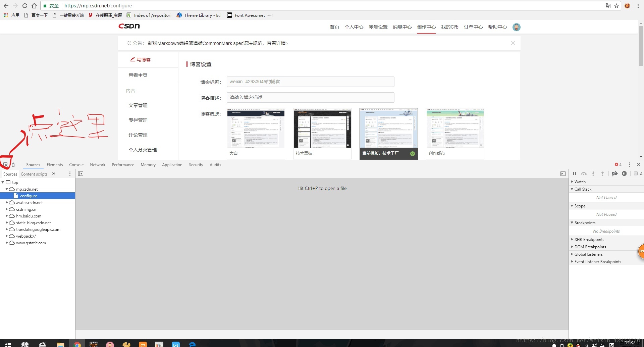Expand the www.gstatic.com node

click(7, 243)
